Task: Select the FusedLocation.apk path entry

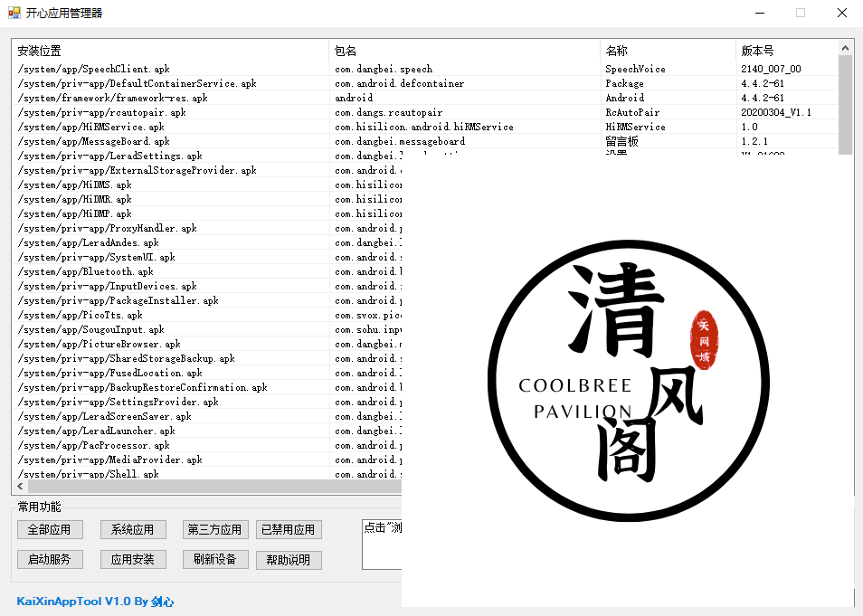Action: [110, 374]
